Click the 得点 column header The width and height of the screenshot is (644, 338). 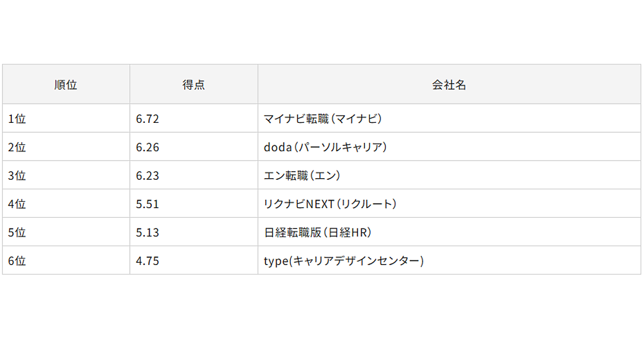tap(194, 84)
